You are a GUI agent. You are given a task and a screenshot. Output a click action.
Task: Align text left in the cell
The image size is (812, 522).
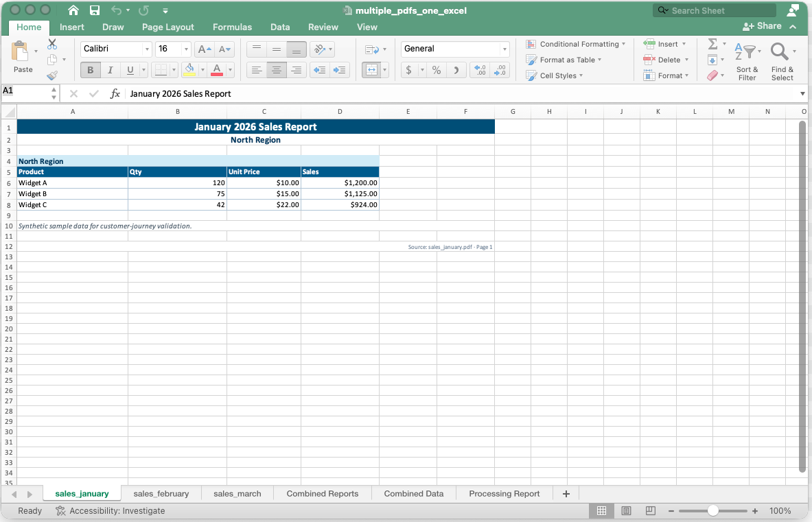coord(257,70)
